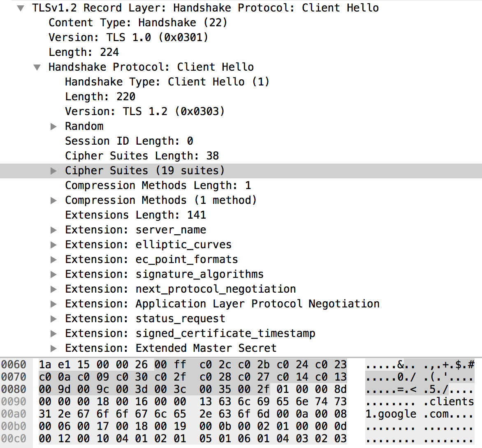The width and height of the screenshot is (482, 448).
Task: Collapse the TLSv1.2 Record Layer node
Action: [21, 8]
